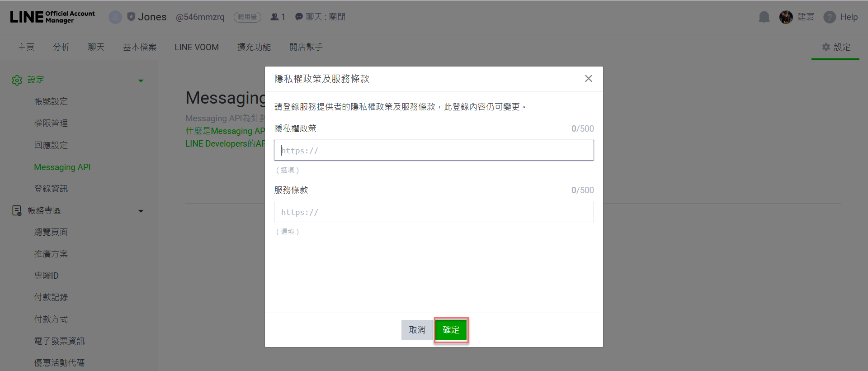This screenshot has width=868, height=371.
Task: Open the LINE Developers link
Action: (225, 143)
